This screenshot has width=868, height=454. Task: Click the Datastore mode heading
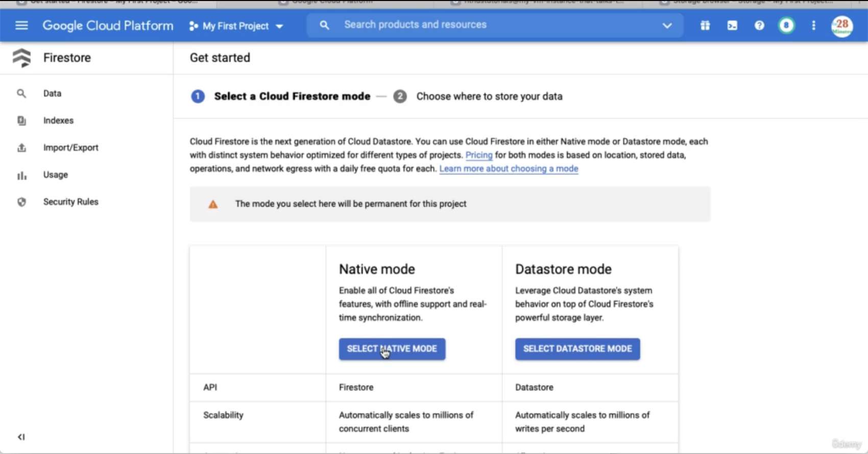(x=563, y=269)
